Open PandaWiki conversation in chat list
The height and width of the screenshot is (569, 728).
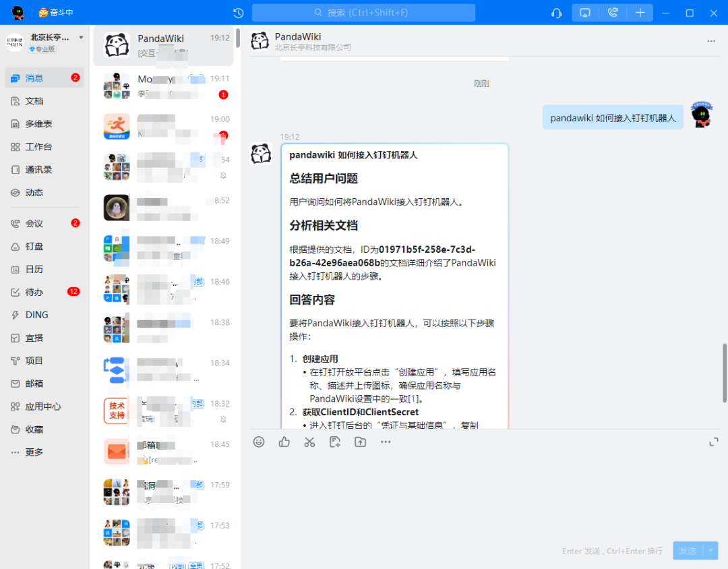click(163, 46)
